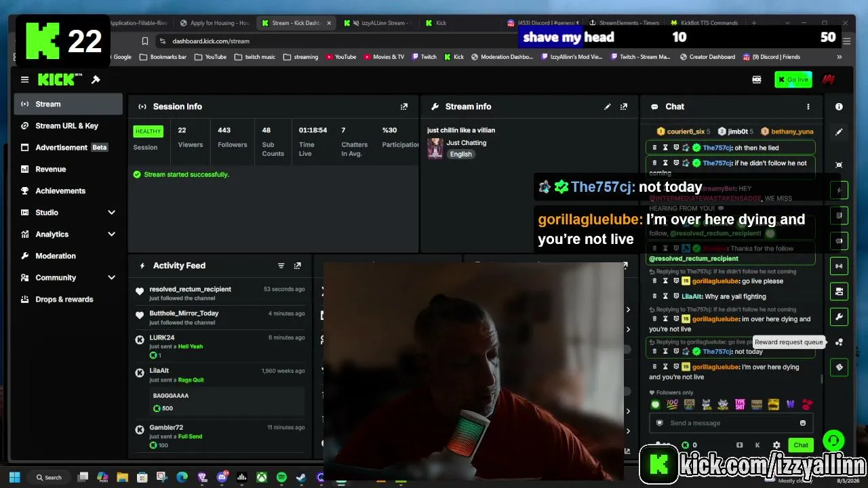The image size is (868, 488).
Task: Click the pin icon beside the Kick logo
Action: point(96,80)
